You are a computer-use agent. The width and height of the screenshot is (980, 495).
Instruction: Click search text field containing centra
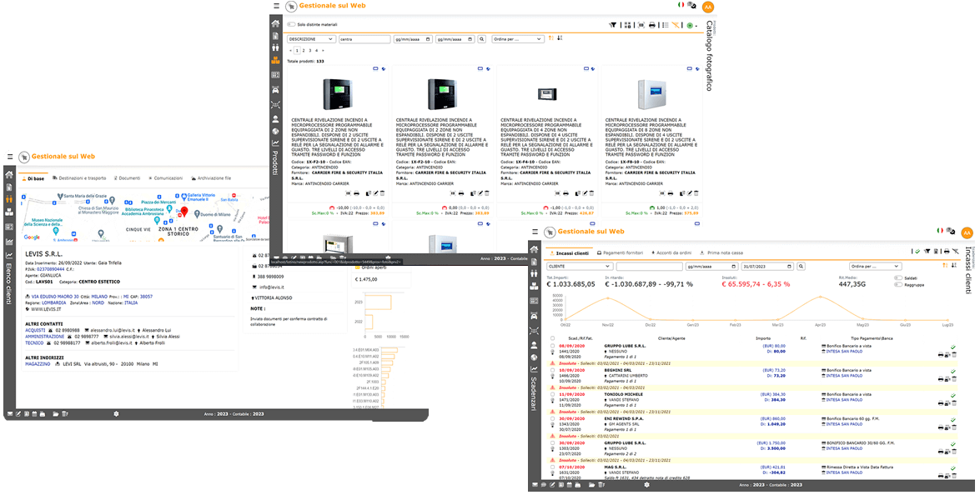point(364,38)
